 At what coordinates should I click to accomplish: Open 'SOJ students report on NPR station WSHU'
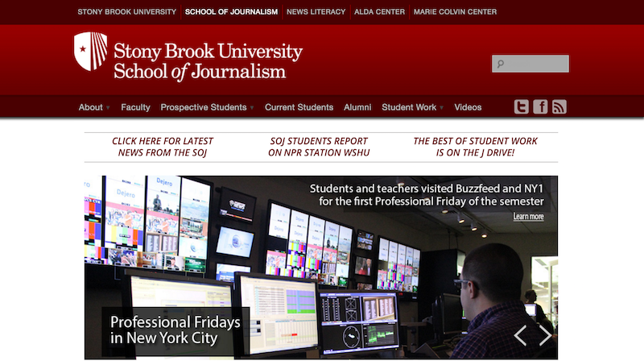(x=319, y=147)
